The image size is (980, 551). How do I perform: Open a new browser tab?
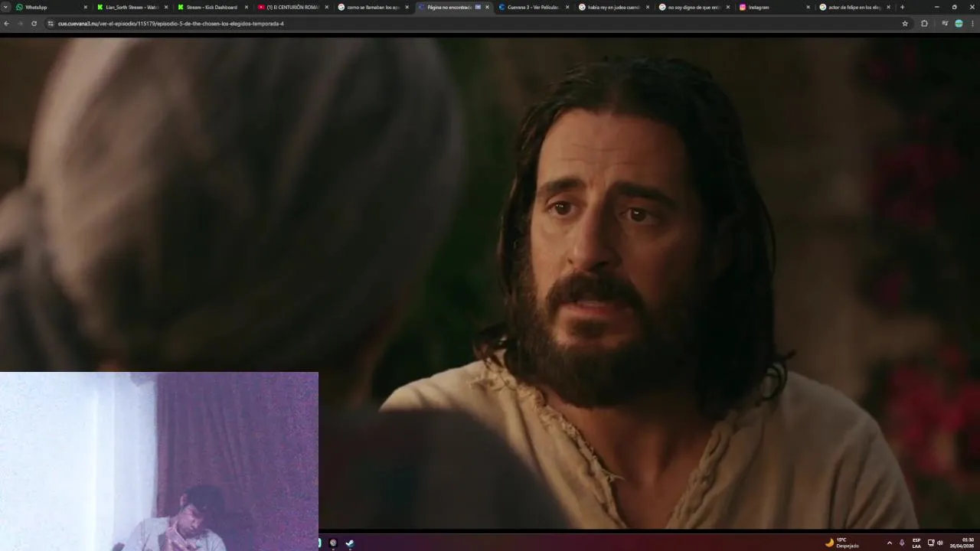pyautogui.click(x=902, y=7)
